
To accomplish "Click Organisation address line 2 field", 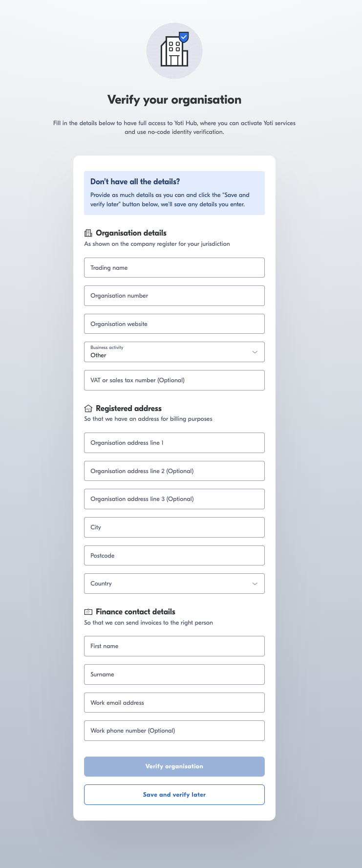I will click(x=174, y=471).
